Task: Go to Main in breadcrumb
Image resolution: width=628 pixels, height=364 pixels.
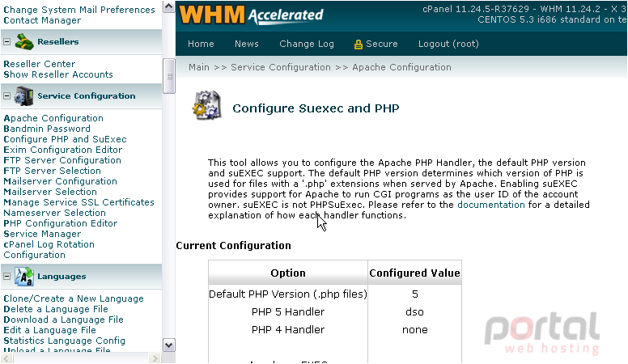Action: click(x=198, y=67)
